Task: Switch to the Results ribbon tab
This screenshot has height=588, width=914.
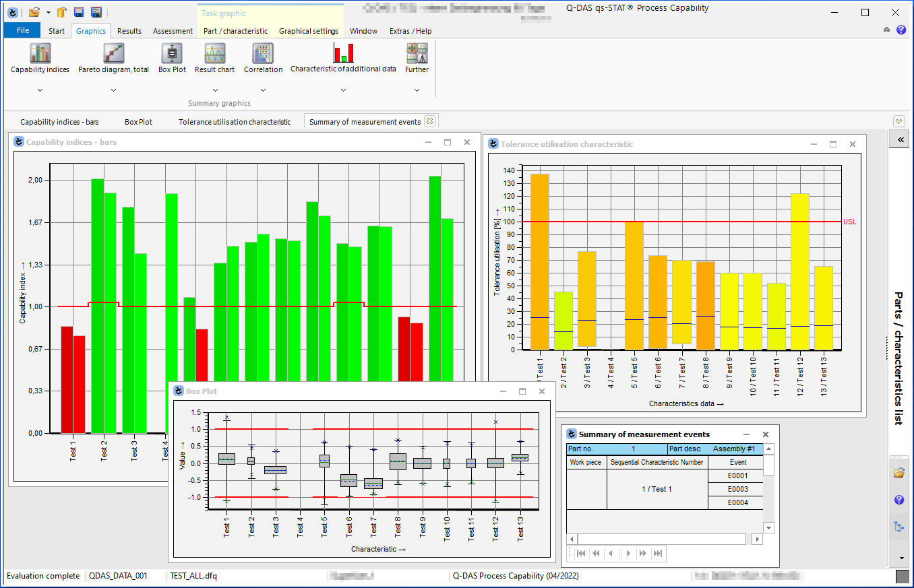Action: (x=129, y=31)
